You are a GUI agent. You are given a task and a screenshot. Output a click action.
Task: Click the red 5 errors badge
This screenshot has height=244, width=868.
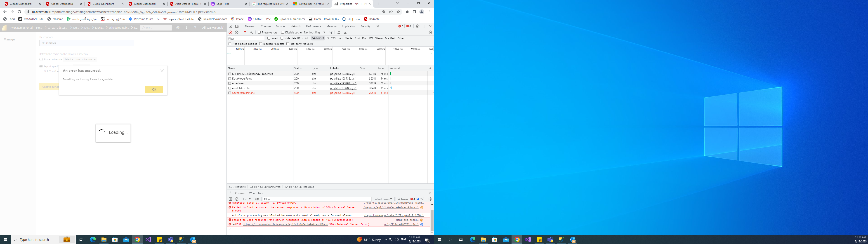pyautogui.click(x=401, y=26)
